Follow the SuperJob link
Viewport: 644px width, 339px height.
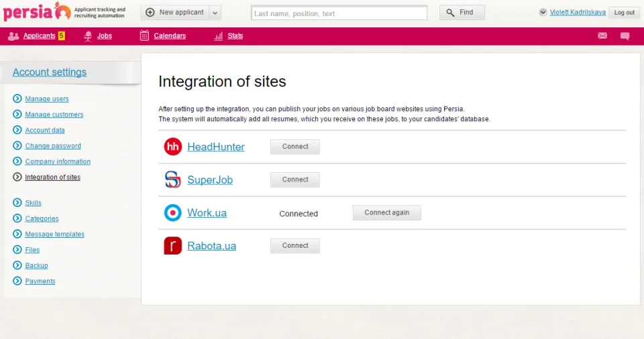(x=210, y=180)
